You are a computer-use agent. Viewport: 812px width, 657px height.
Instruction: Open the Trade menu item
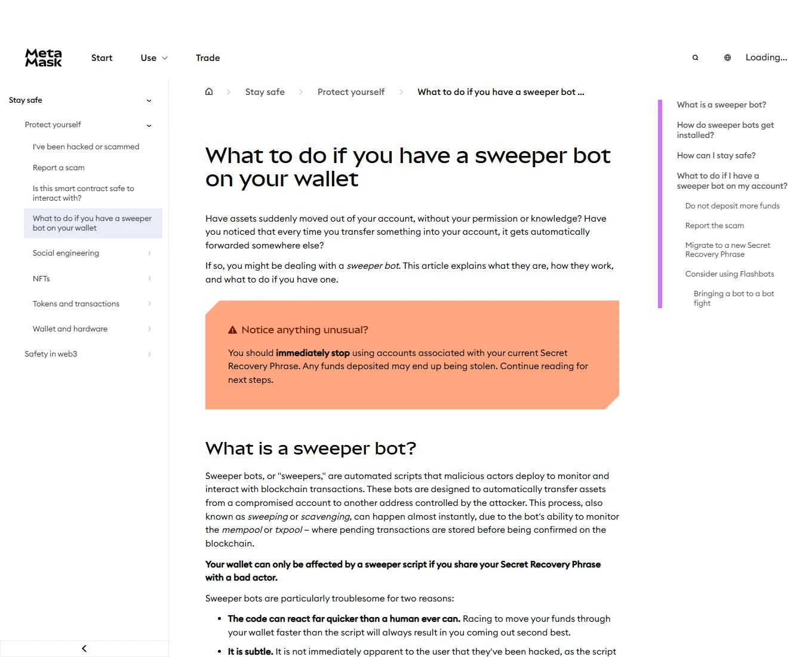(x=208, y=58)
